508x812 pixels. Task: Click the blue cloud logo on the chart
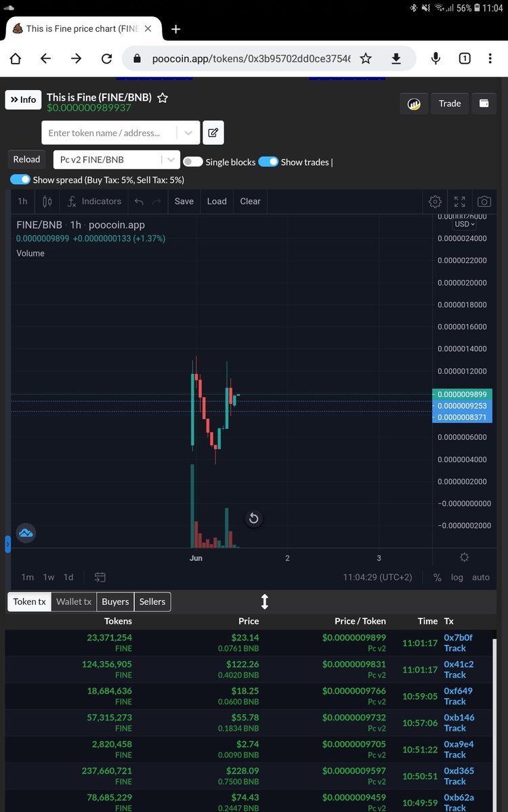26,533
